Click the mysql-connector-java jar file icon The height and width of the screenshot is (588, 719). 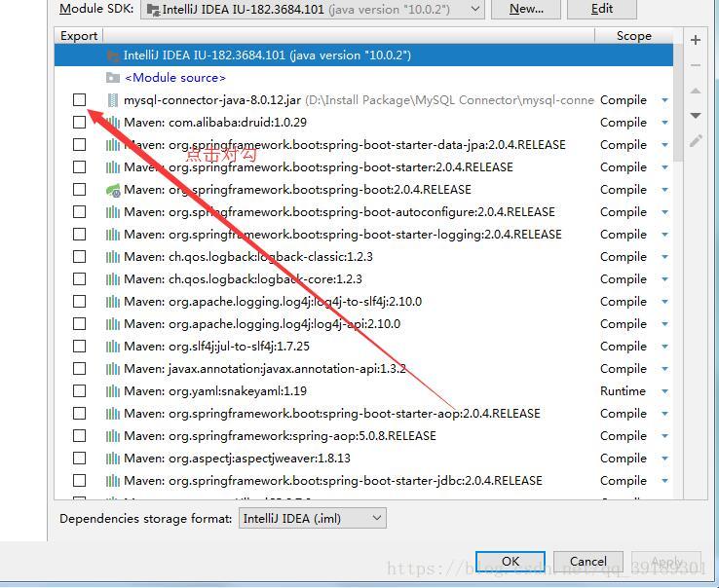tap(112, 100)
